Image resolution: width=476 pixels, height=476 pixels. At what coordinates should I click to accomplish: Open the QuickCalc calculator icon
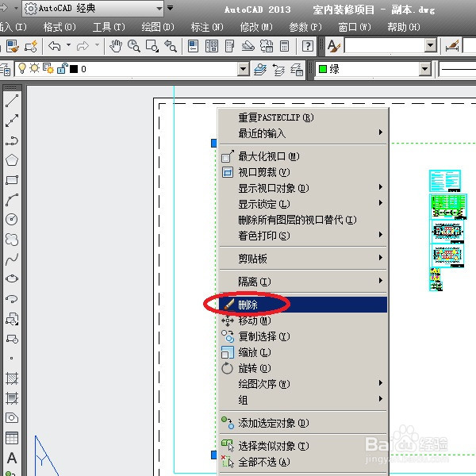tap(285, 46)
